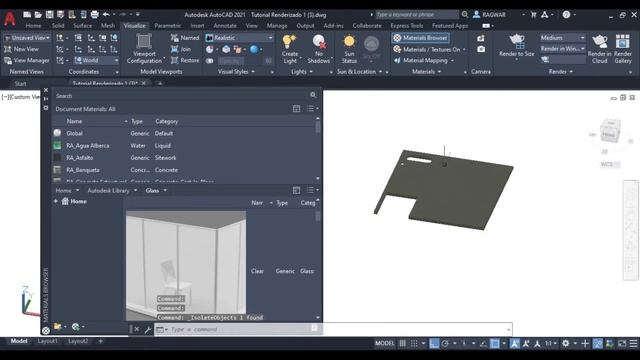
Task: Toggle the Materials Browser button
Action: tap(421, 38)
